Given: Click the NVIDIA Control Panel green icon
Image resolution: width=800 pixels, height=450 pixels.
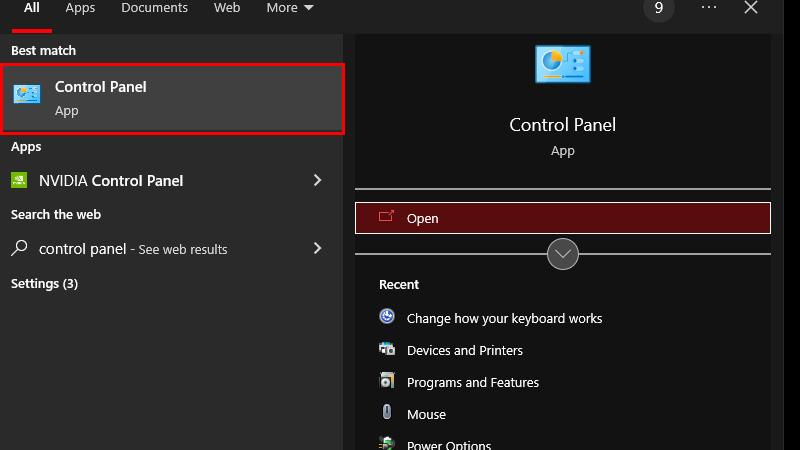Looking at the screenshot, I should [x=19, y=180].
